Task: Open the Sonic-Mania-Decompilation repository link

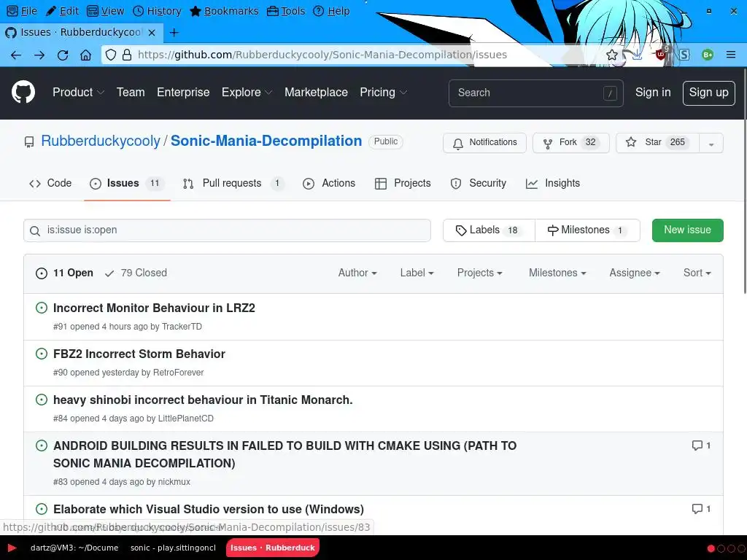Action: coord(266,141)
